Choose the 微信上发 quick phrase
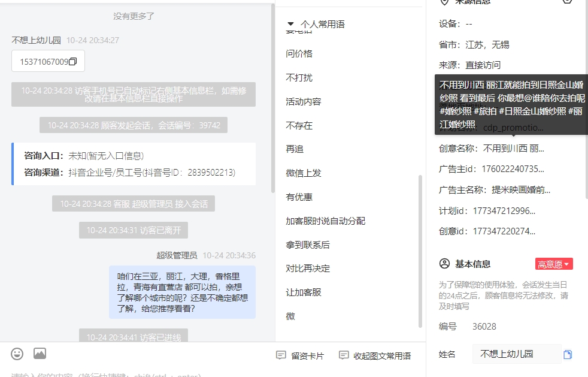This screenshot has height=377, width=588. [304, 173]
